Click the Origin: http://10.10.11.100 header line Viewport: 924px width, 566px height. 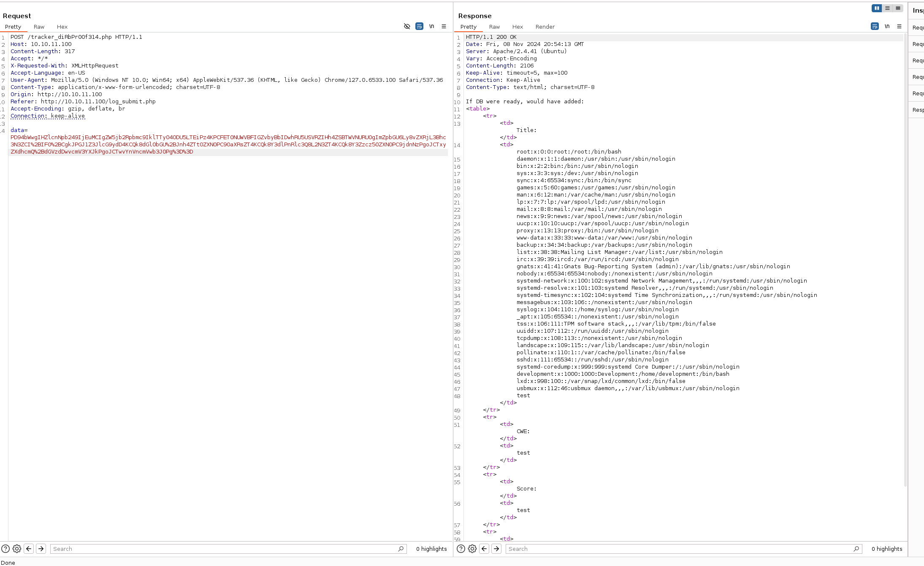pos(56,94)
